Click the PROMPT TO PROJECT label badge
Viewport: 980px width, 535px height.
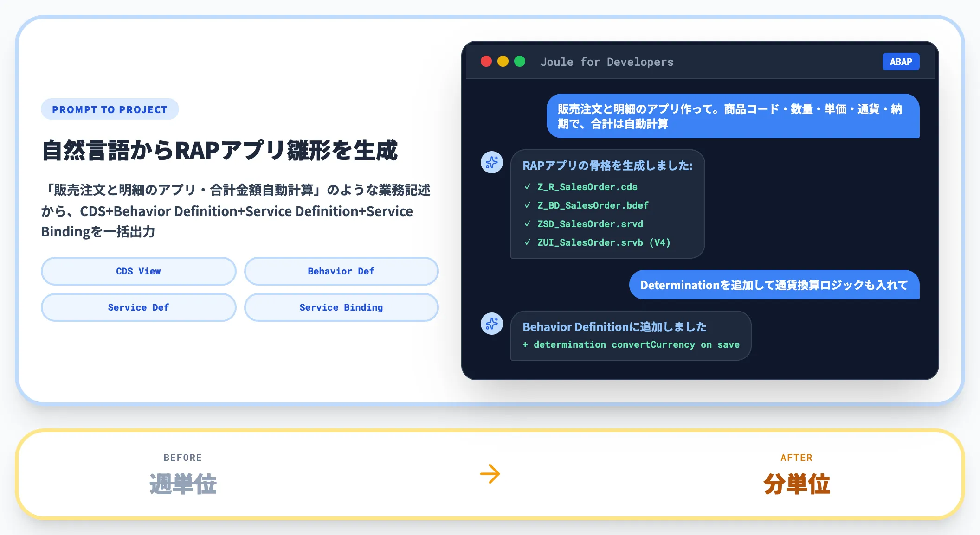click(x=110, y=109)
